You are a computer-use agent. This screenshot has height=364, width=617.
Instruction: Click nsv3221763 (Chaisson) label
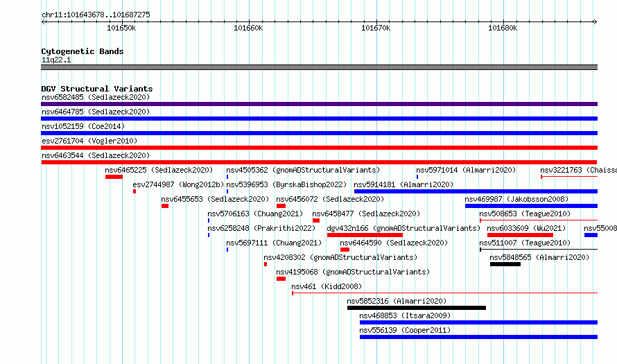(x=578, y=170)
